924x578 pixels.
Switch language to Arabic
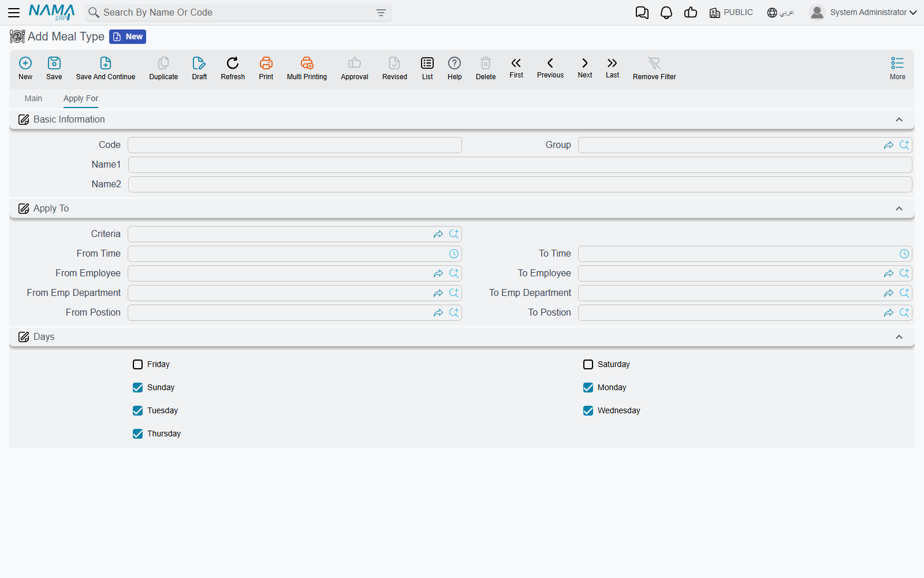(781, 12)
